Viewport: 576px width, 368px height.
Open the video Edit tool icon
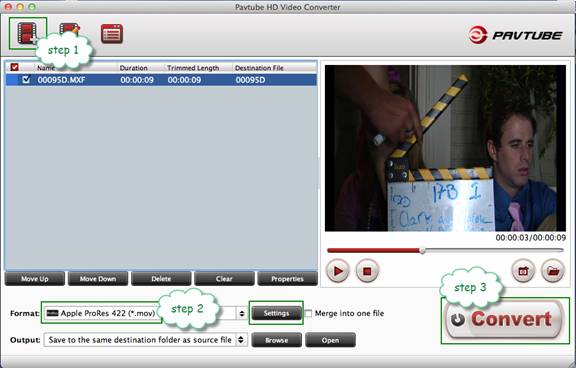(69, 30)
